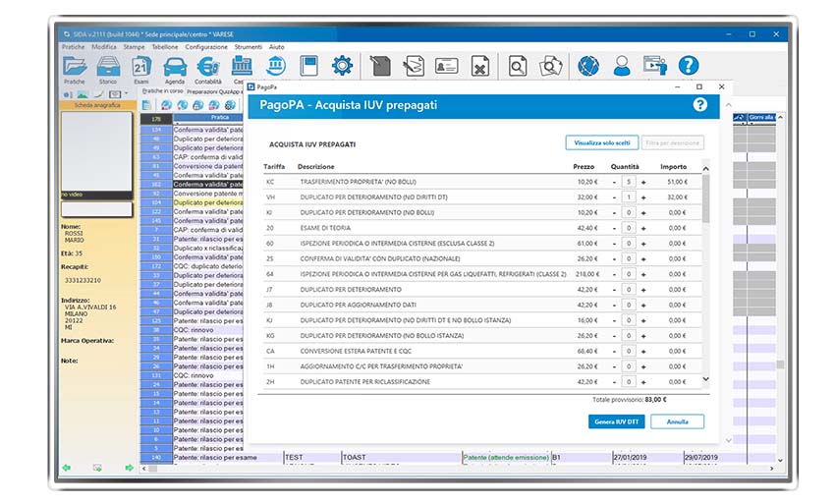
Task: Click the no video thumbnail box
Action: (96, 154)
